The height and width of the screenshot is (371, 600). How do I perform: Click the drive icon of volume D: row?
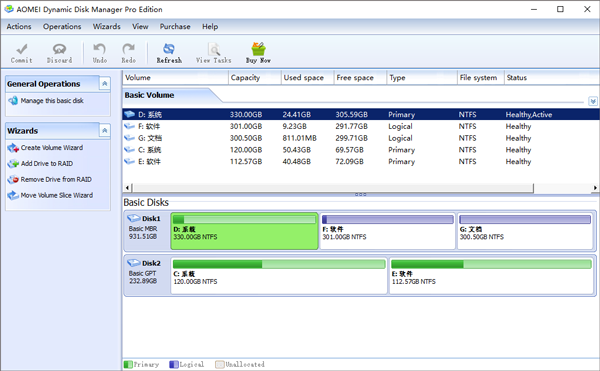130,114
